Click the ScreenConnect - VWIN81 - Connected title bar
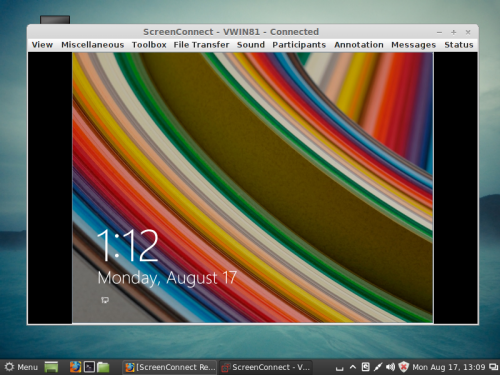The height and width of the screenshot is (375, 500). click(231, 32)
